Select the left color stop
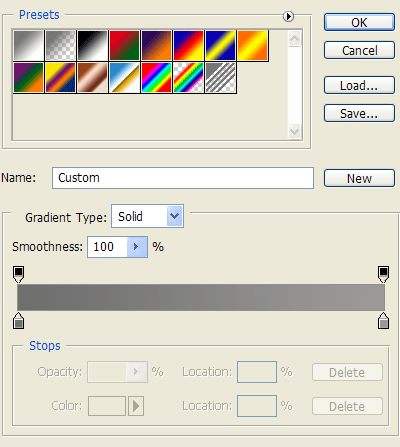 (x=18, y=321)
